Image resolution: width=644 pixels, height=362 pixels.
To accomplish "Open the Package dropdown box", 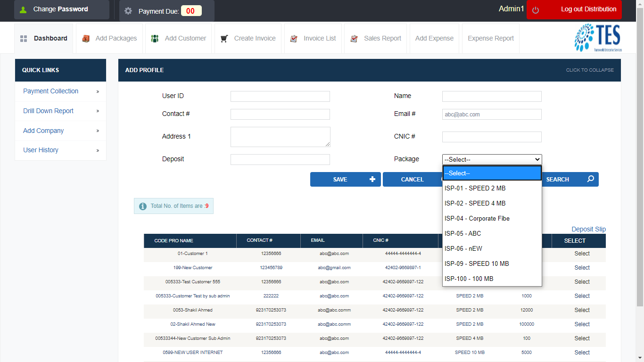I will (x=492, y=159).
